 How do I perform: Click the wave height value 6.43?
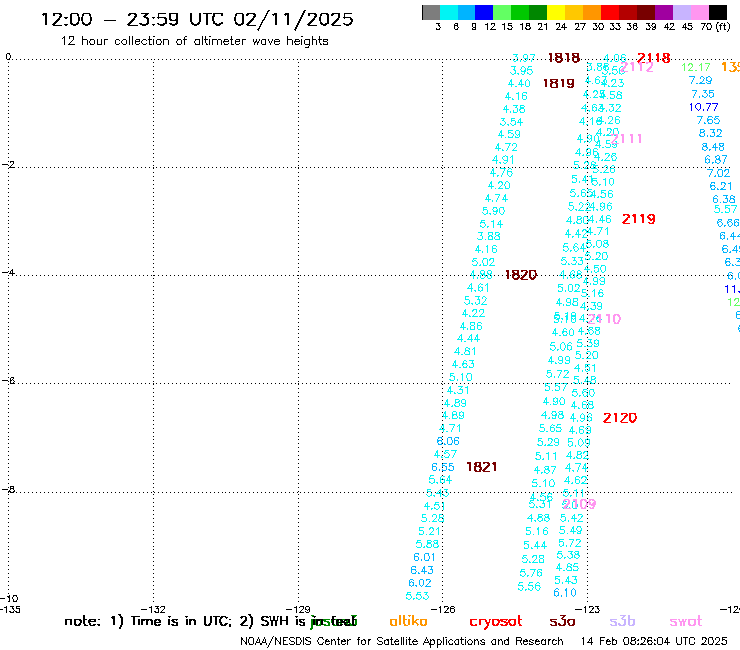[421, 570]
